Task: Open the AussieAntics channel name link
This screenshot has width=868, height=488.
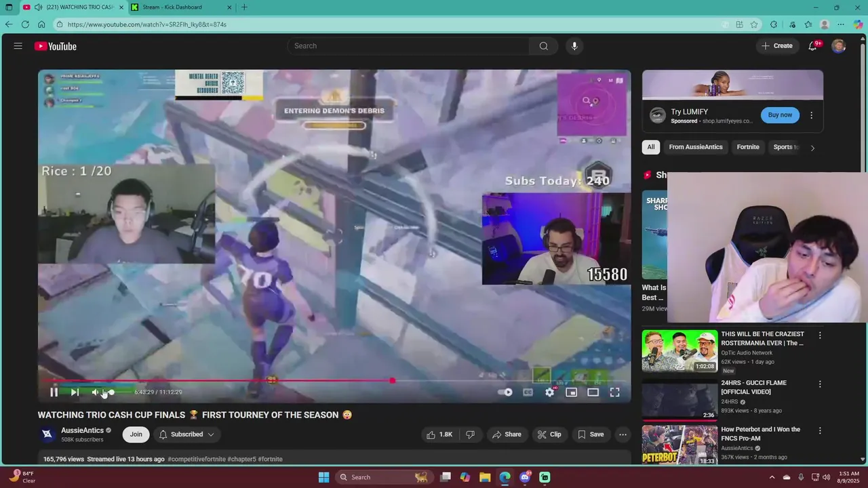Action: click(82, 430)
